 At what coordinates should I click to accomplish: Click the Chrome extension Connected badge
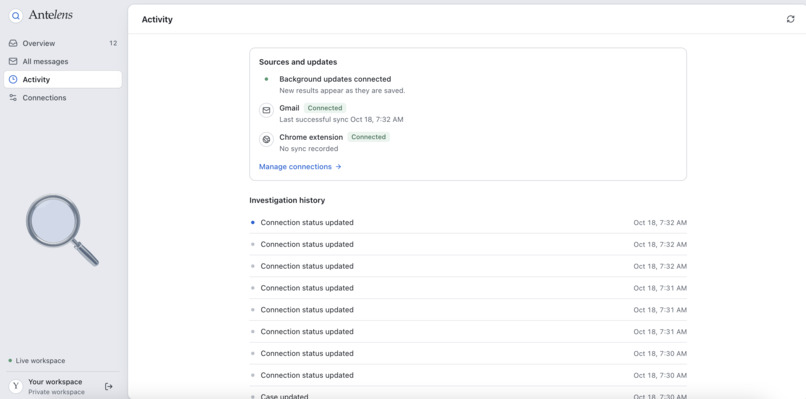(x=369, y=137)
